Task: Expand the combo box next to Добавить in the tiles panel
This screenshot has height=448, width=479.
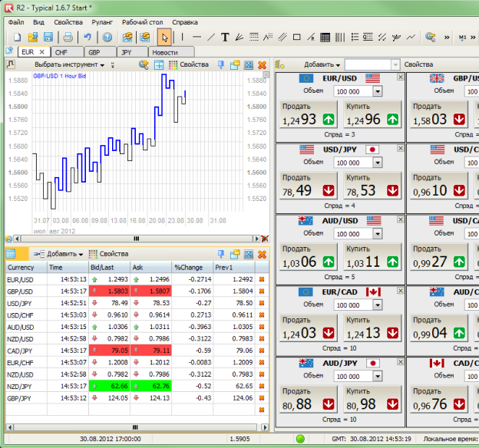Action: [x=395, y=64]
